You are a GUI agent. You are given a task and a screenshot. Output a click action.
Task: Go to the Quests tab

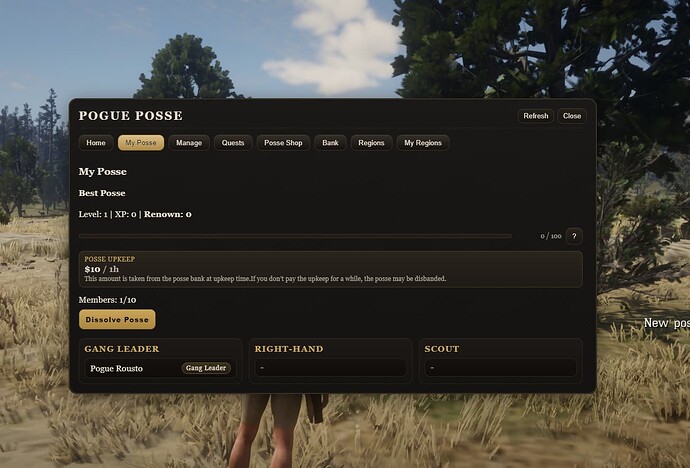[233, 143]
